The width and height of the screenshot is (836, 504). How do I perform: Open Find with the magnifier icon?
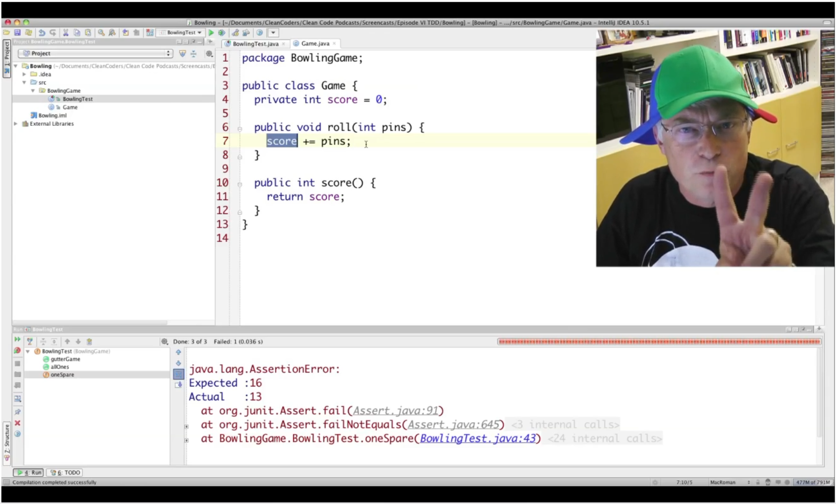[101, 33]
